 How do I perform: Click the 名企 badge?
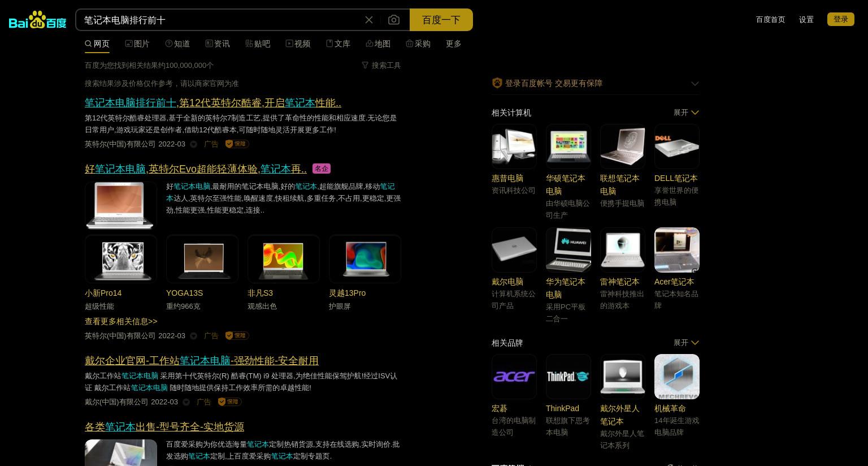pyautogui.click(x=322, y=169)
